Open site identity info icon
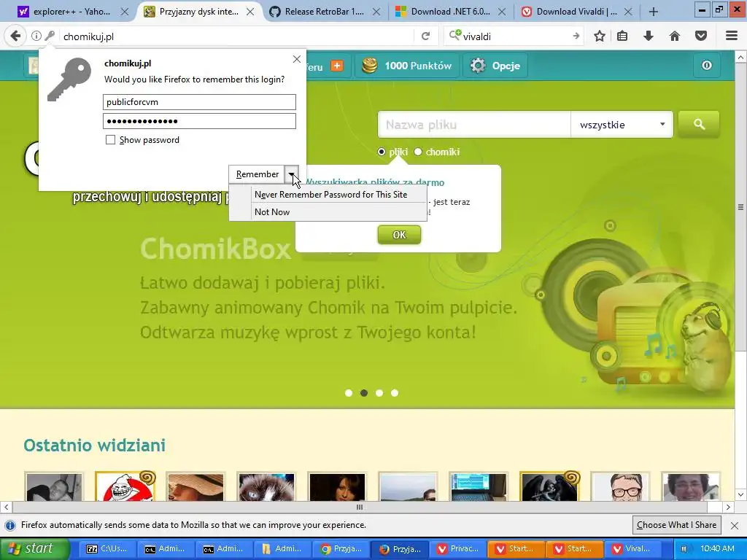Viewport: 747px width, 560px height. [36, 36]
